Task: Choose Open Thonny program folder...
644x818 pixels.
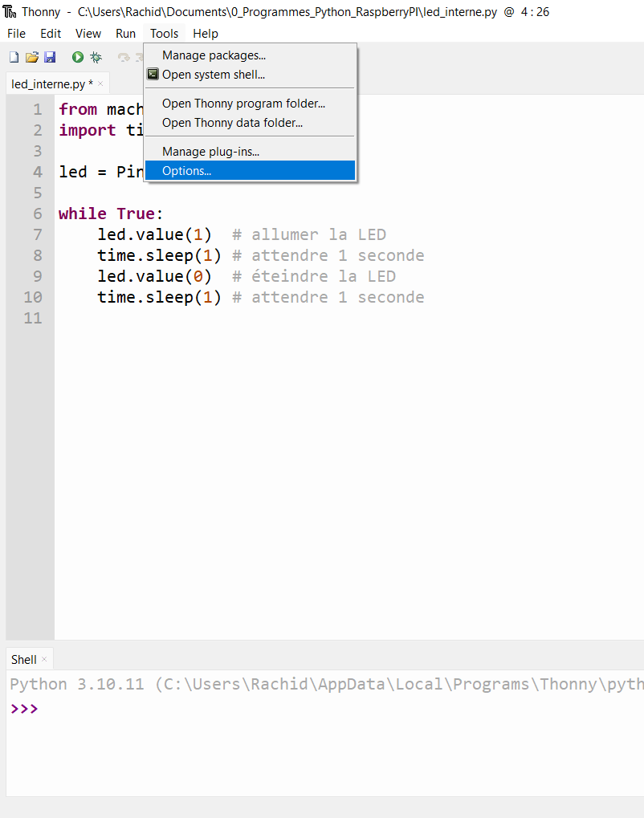Action: coord(243,104)
